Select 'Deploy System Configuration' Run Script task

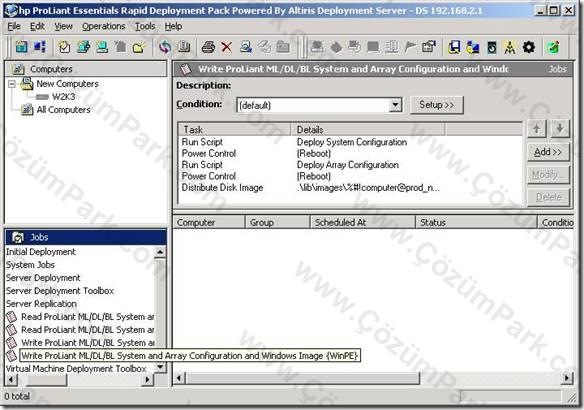(350, 142)
